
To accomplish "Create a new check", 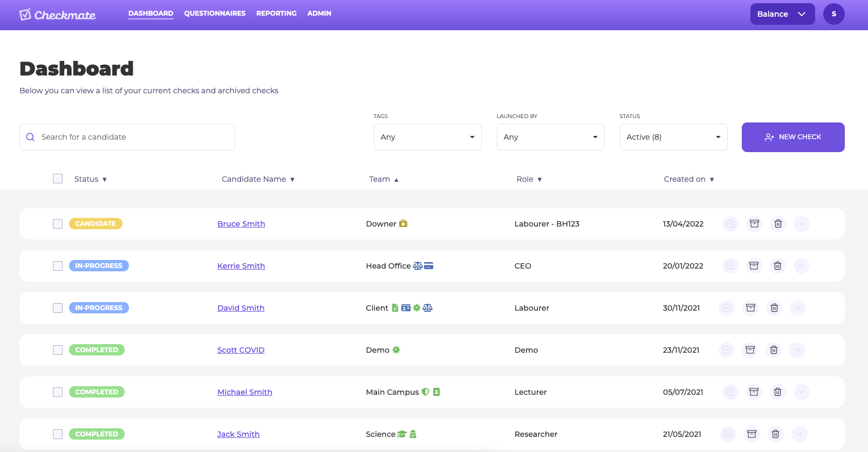I will [x=793, y=137].
